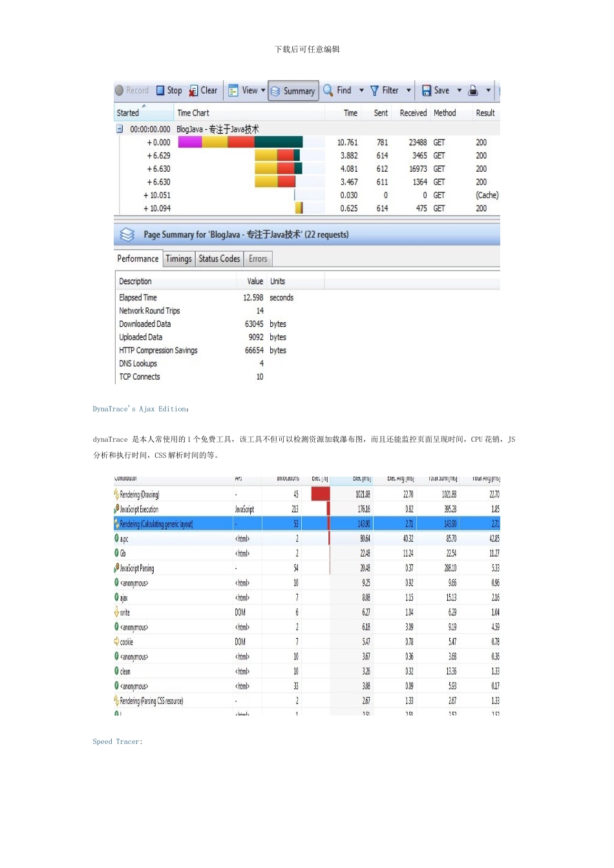This screenshot has height=868, width=614.
Task: Expand the Filter dropdown arrow
Action: [x=408, y=90]
